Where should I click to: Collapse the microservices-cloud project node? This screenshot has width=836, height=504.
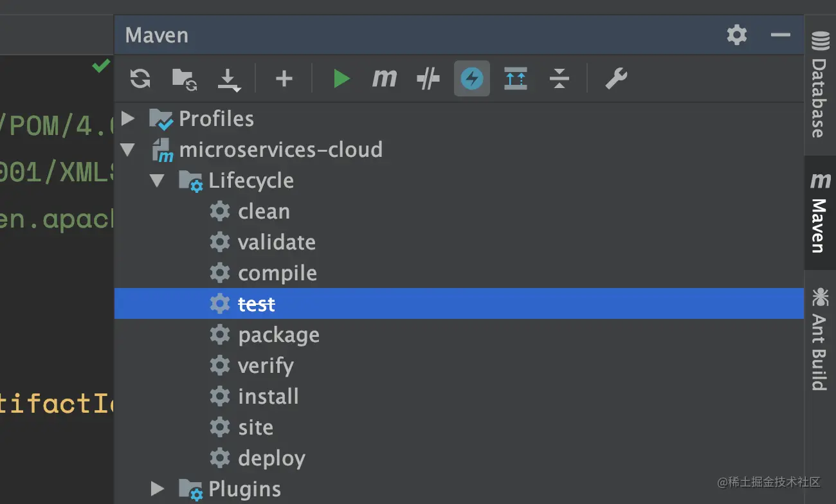[x=128, y=150]
